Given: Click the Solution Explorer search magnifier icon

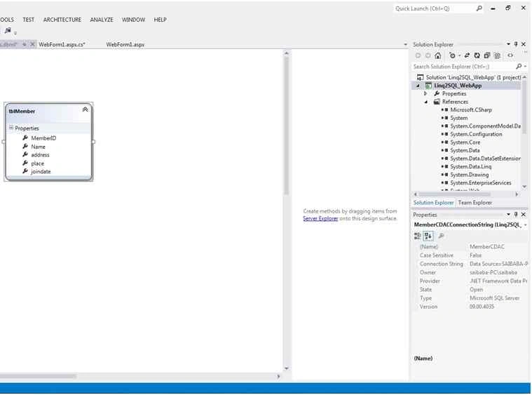Looking at the screenshot, I should (519, 66).
